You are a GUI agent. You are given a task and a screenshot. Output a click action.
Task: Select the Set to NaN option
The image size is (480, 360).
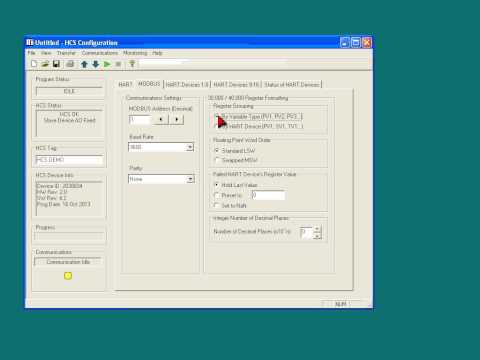point(230,206)
